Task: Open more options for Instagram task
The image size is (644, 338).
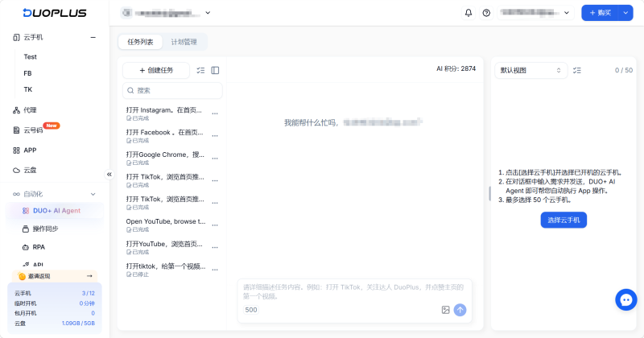Action: (x=215, y=113)
